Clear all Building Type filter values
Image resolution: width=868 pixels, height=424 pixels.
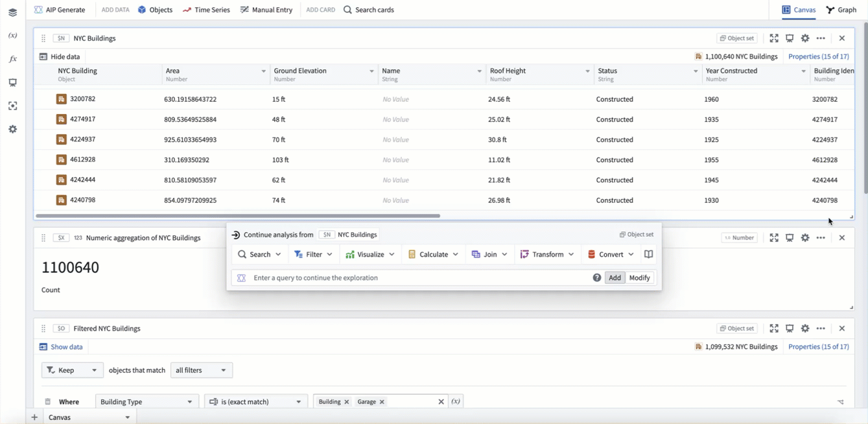tap(441, 402)
